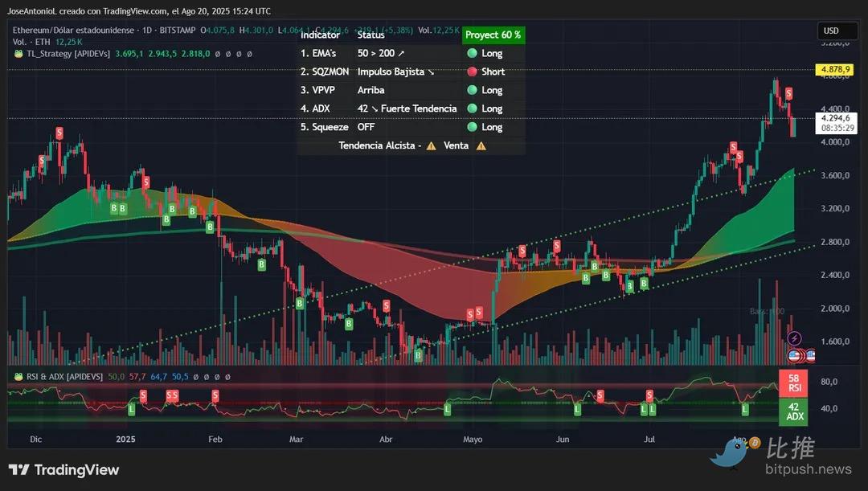Click the green status dot for EMA's
This screenshot has height=491, width=868.
(x=472, y=54)
